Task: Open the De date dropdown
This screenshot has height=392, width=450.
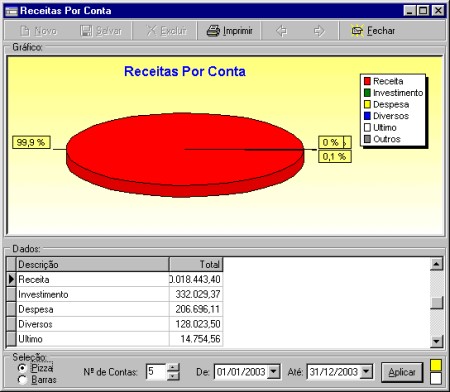Action: click(x=274, y=371)
